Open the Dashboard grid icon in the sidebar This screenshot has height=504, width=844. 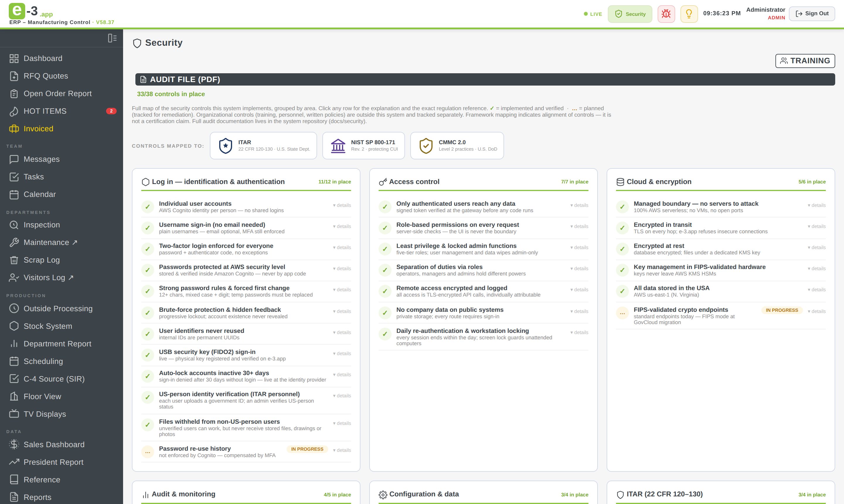click(x=14, y=58)
